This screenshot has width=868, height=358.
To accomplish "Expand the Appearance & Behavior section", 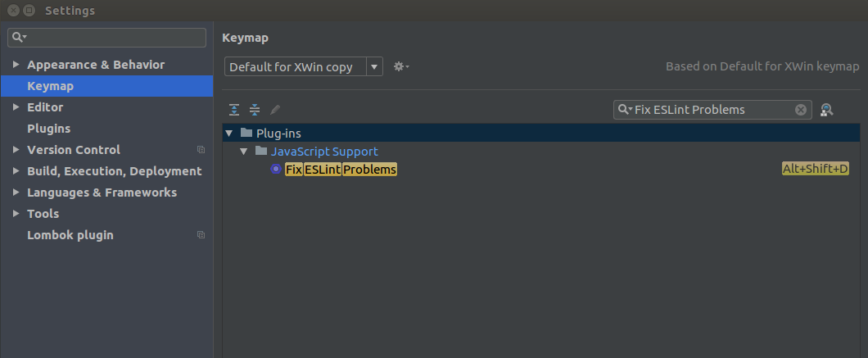I will (16, 65).
